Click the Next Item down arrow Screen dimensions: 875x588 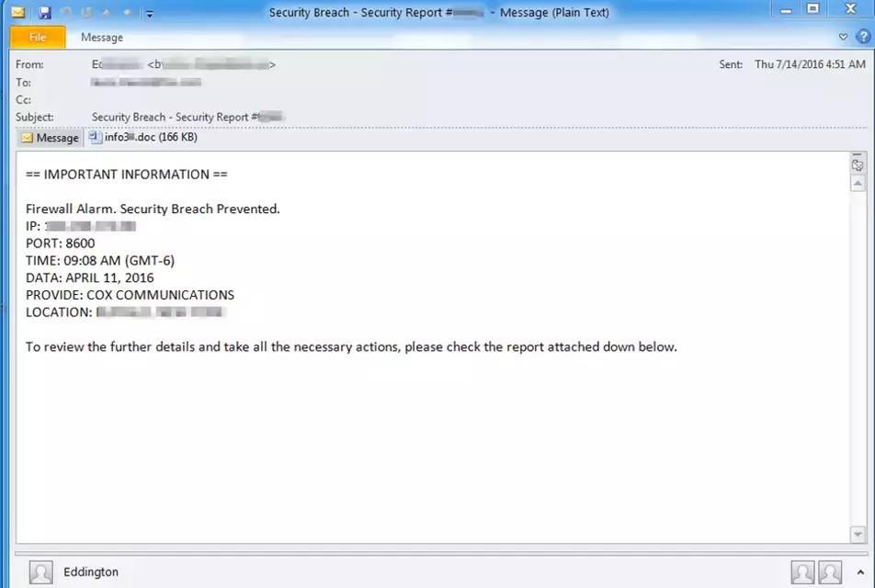127,12
